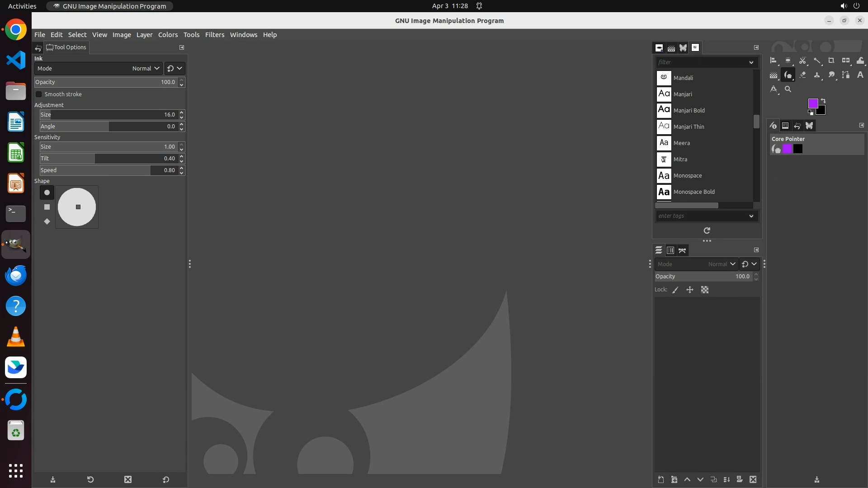Select the Text tool icon
The image size is (868, 488).
point(860,75)
